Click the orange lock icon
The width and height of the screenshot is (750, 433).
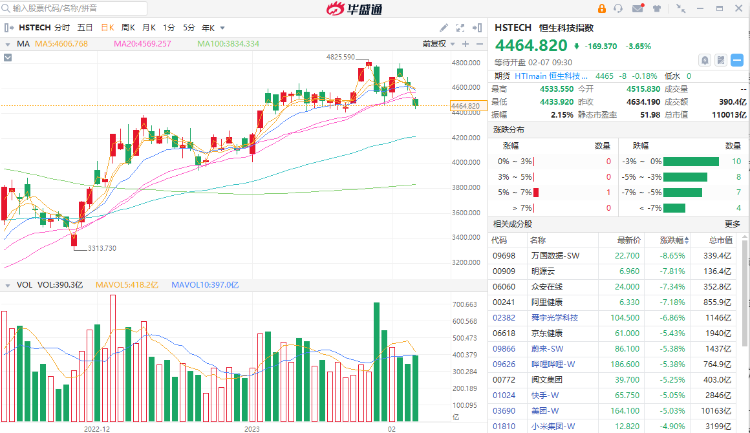tap(600, 9)
